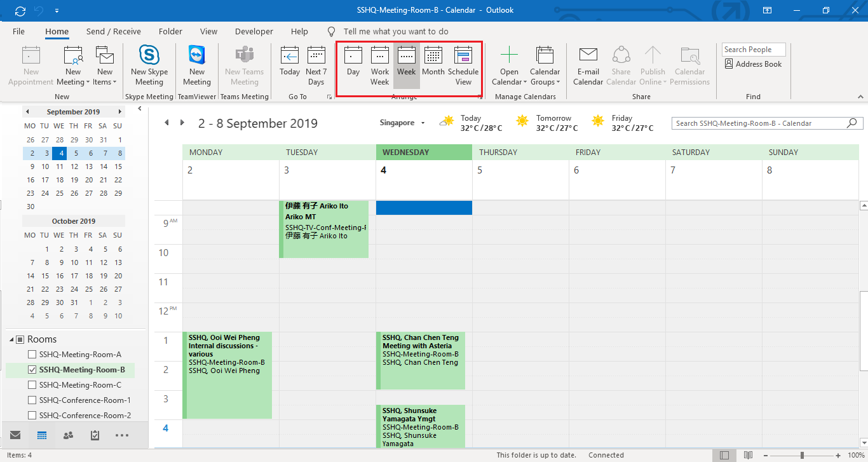Click the TeamViewer New Meeting icon
The height and width of the screenshot is (462, 868).
[x=197, y=66]
